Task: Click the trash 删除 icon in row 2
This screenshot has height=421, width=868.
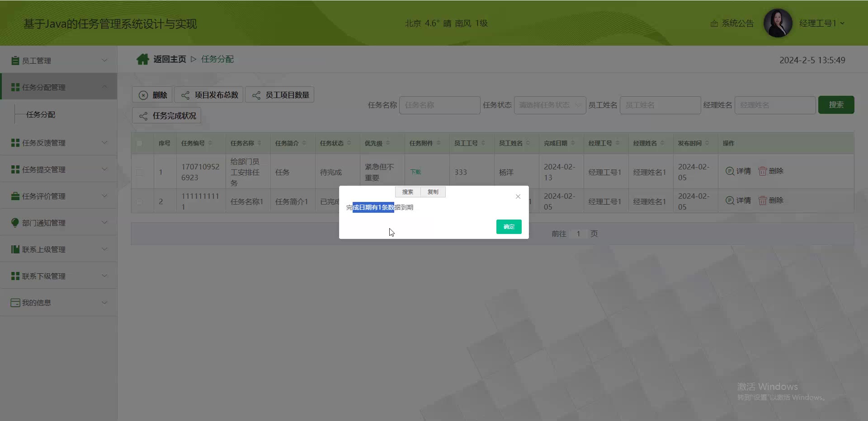Action: click(x=763, y=201)
